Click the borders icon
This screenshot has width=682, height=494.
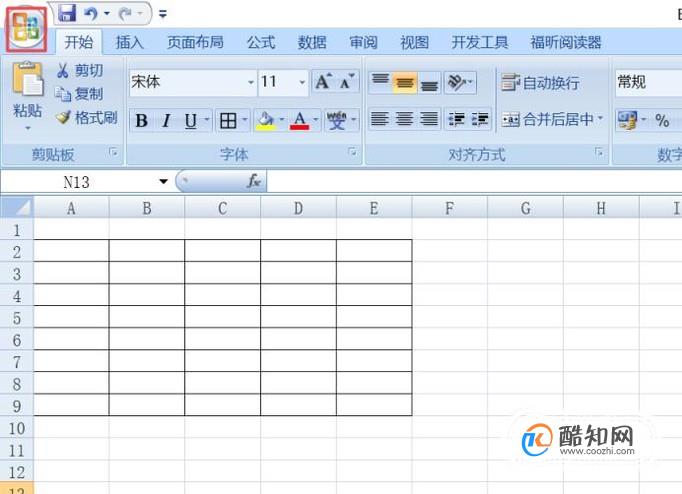click(228, 120)
